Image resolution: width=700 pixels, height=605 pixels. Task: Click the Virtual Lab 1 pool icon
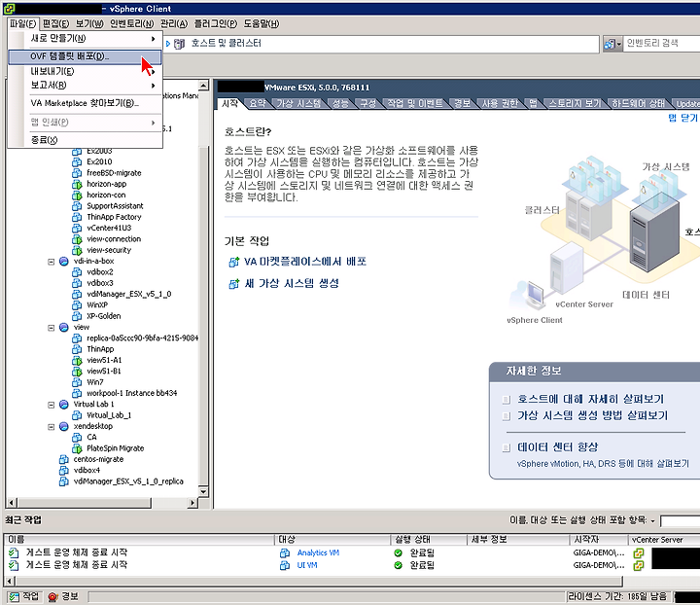tap(64, 404)
